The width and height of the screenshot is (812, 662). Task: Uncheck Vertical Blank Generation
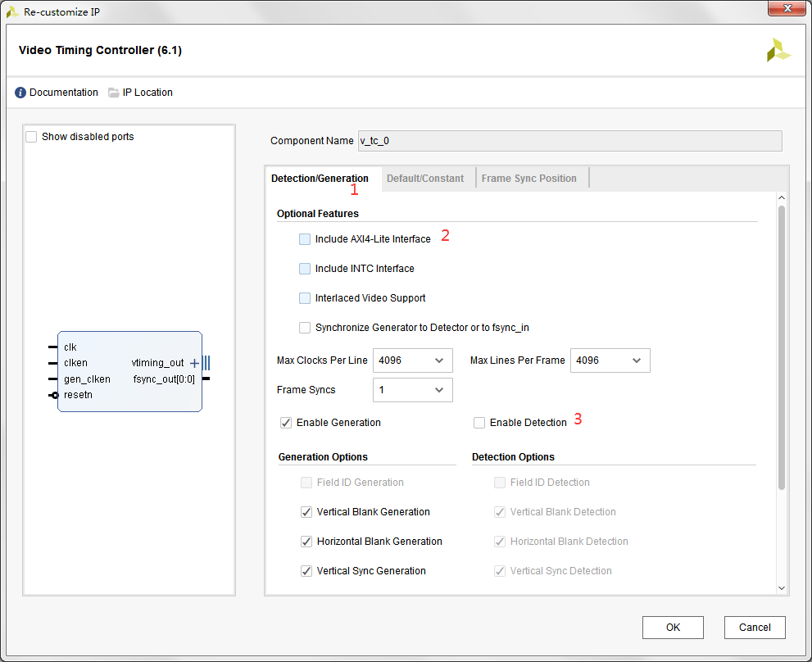(x=306, y=512)
